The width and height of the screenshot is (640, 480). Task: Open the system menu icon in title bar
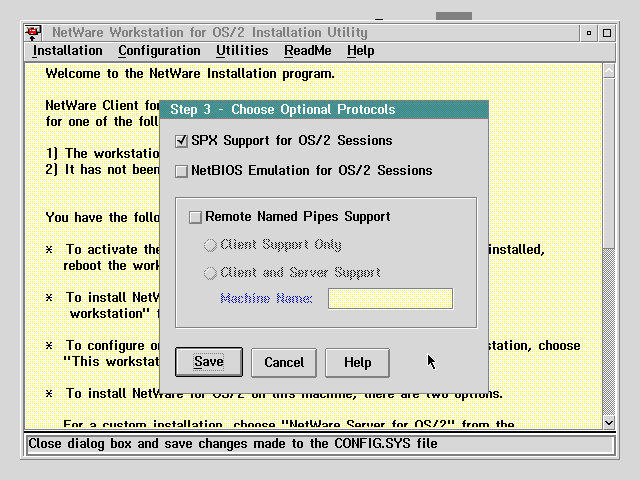click(33, 33)
